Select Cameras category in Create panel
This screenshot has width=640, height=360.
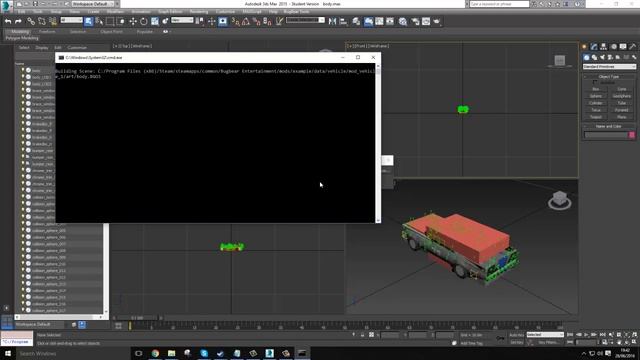pos(610,58)
